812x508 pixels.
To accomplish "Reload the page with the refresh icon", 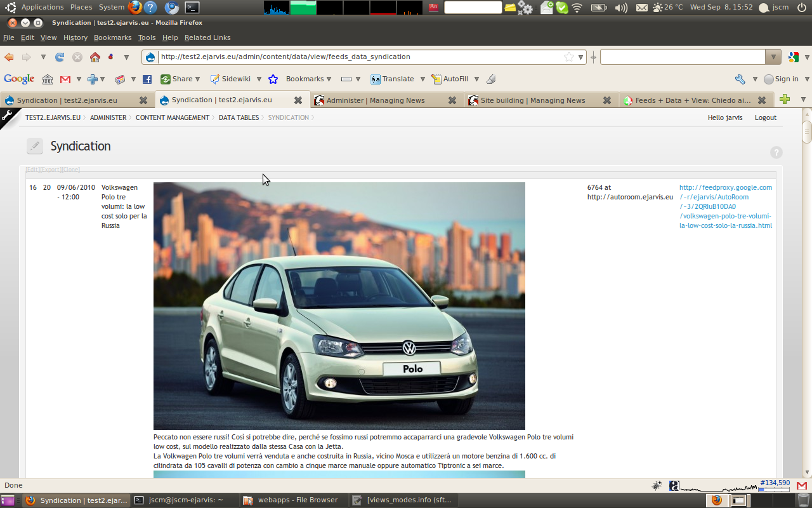I will coord(60,57).
